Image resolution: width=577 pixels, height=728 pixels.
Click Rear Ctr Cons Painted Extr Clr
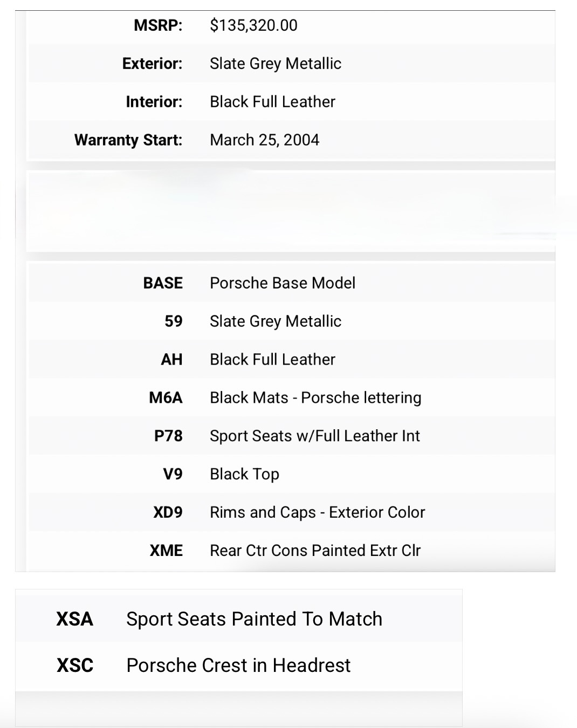tap(315, 551)
